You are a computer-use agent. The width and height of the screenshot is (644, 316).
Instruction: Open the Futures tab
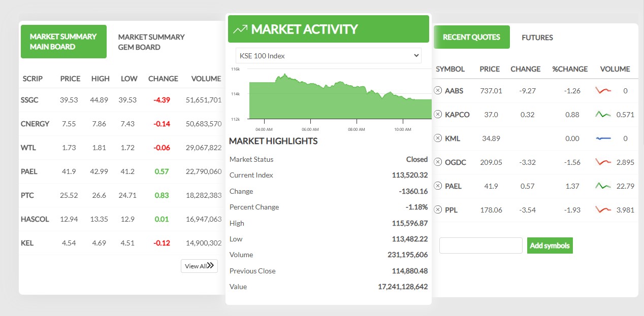pyautogui.click(x=537, y=38)
